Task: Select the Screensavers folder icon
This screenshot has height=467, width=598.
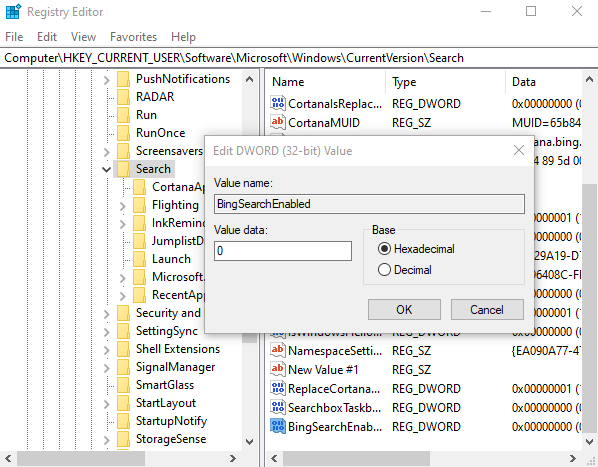Action: [x=123, y=151]
